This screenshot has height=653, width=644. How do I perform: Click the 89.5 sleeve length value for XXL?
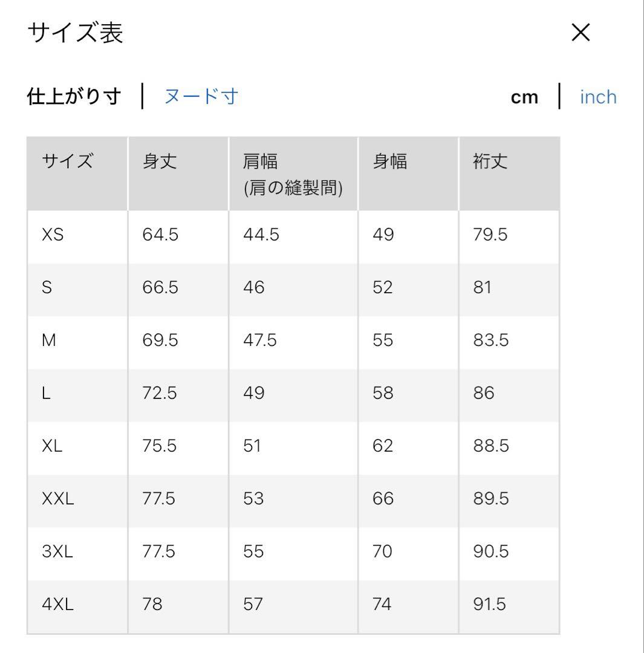coord(491,499)
